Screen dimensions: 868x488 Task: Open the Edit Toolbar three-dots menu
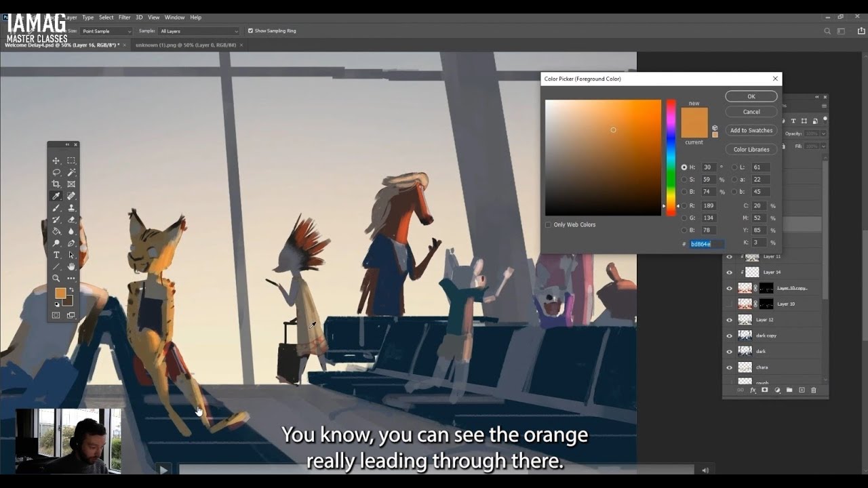click(71, 279)
